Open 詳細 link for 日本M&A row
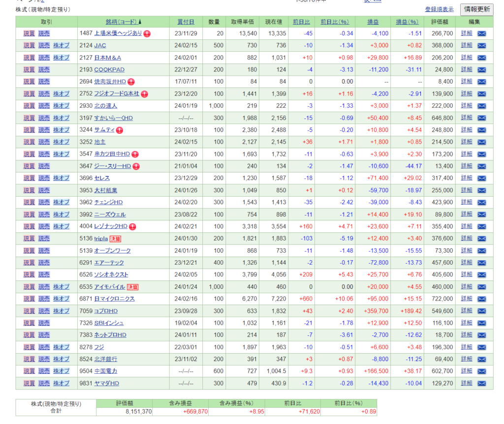The width and height of the screenshot is (504, 424). (466, 58)
